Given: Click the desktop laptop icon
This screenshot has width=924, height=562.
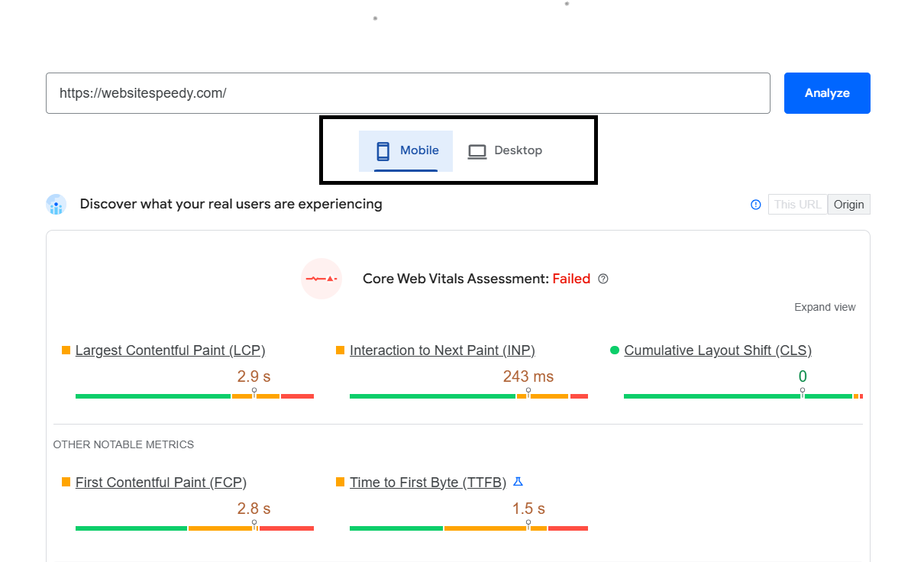Looking at the screenshot, I should pos(477,151).
